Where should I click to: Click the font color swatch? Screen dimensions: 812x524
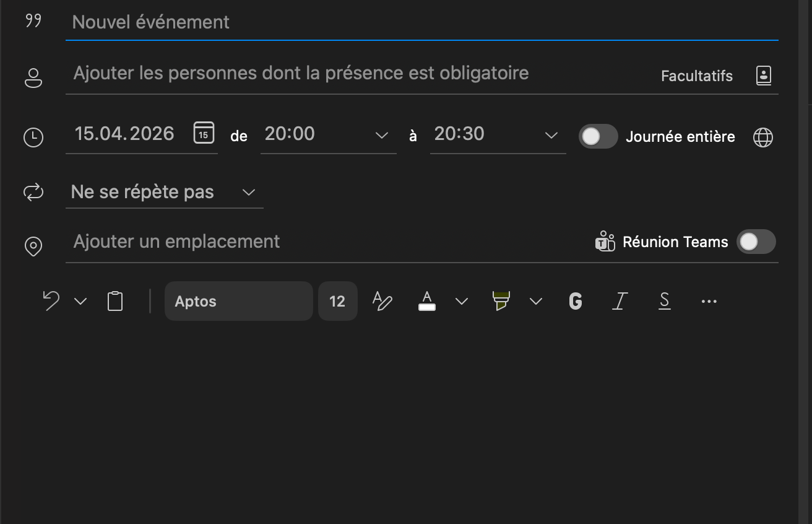(427, 301)
